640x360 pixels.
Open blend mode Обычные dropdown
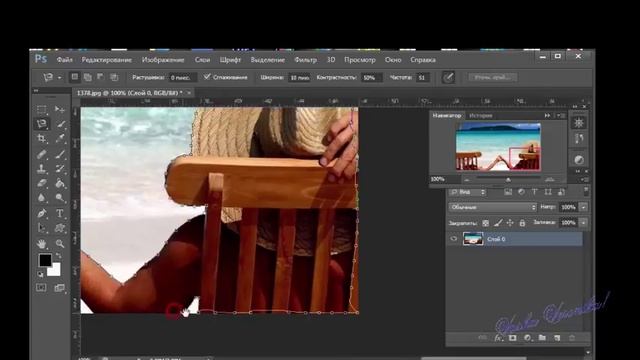(493, 207)
